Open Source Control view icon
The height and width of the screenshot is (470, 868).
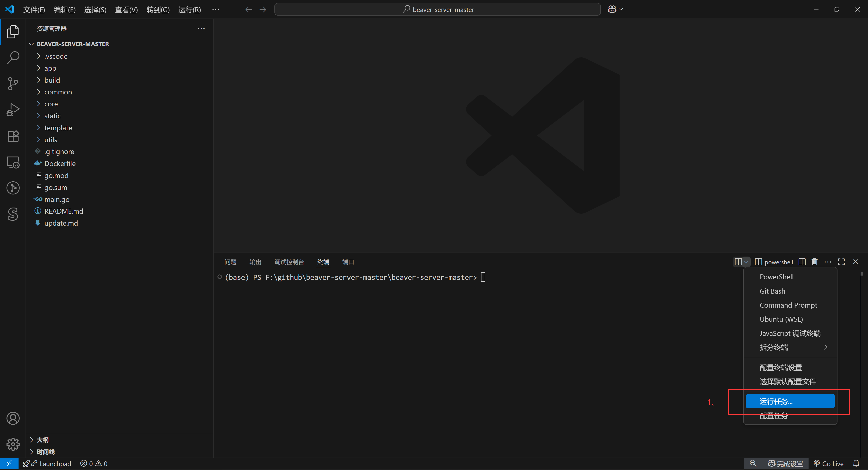pos(13,84)
